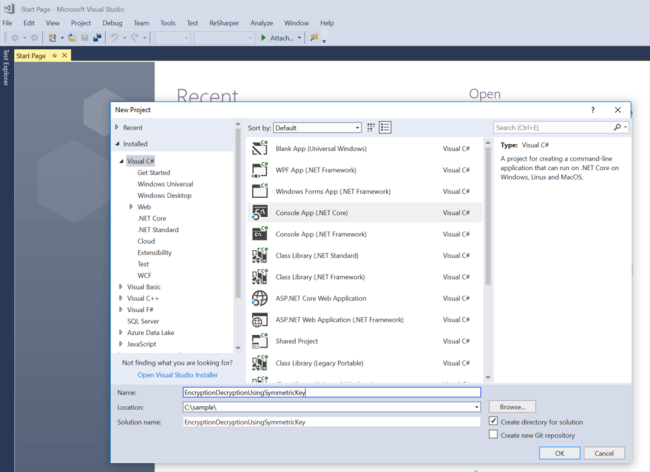Select SQL Server in the category tree

[143, 321]
